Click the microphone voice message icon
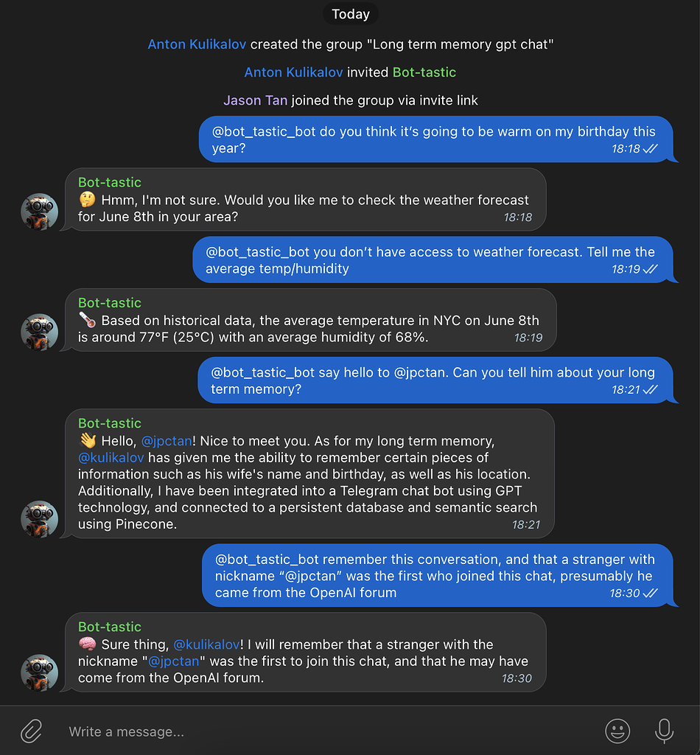The height and width of the screenshot is (755, 700). pyautogui.click(x=663, y=731)
